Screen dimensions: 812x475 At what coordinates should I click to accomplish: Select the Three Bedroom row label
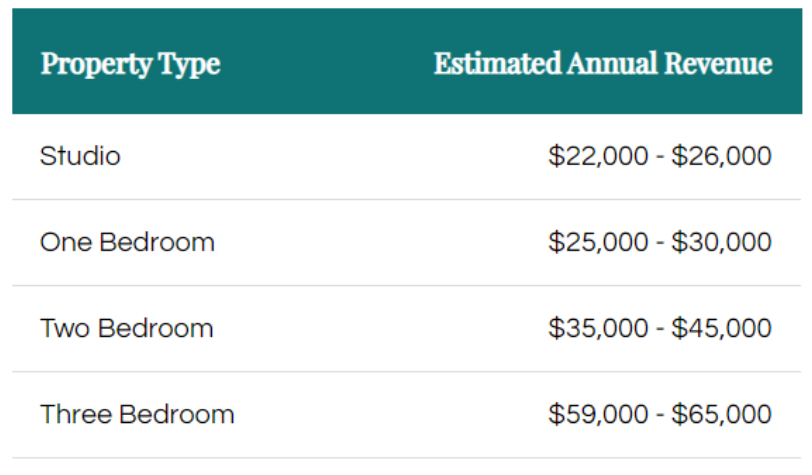click(137, 414)
